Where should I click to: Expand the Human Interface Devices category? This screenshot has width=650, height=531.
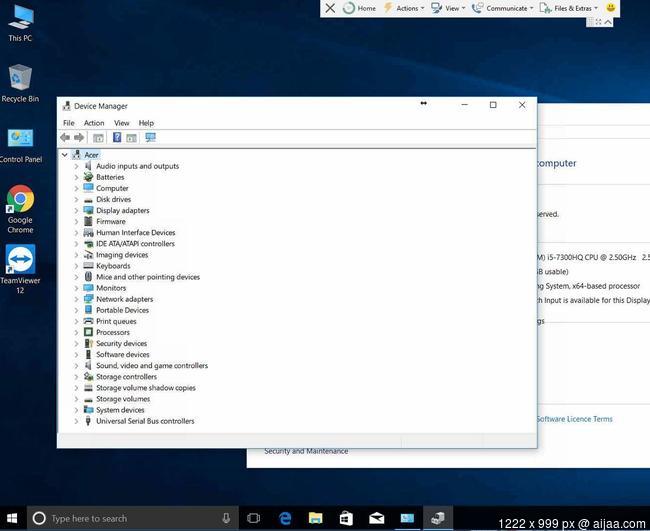pyautogui.click(x=76, y=233)
